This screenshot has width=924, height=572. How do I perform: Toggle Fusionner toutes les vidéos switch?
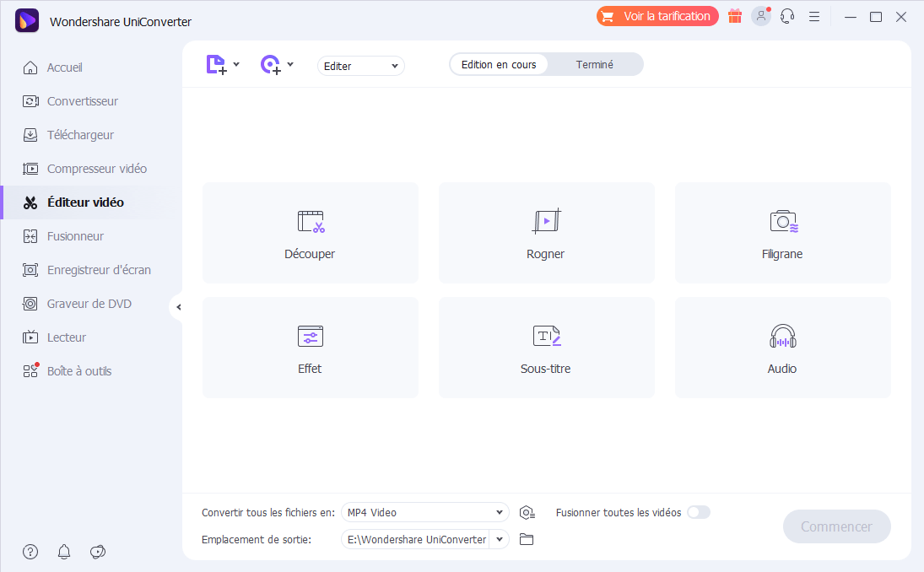[699, 512]
